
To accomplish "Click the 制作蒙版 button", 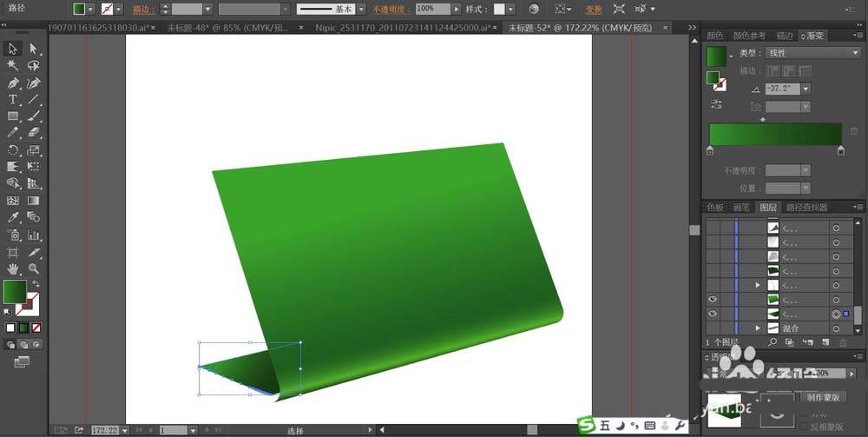I will 823,397.
